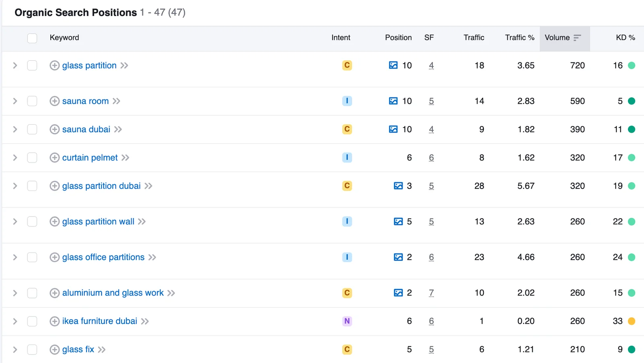644x363 pixels.
Task: Click the orange KD dot for ikea furniture dubai
Action: tap(632, 321)
